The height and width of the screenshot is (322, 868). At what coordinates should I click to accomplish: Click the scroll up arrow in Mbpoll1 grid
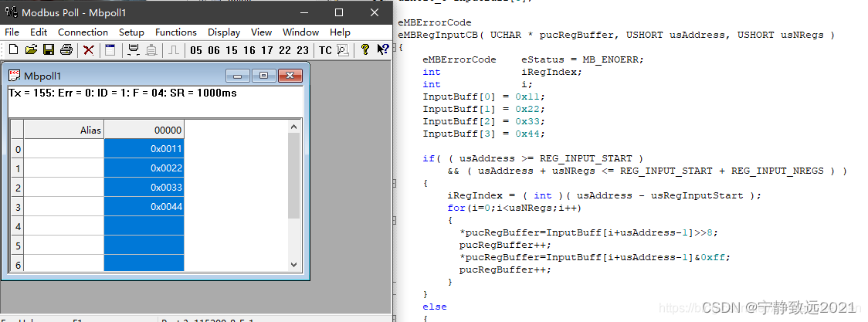[x=294, y=127]
